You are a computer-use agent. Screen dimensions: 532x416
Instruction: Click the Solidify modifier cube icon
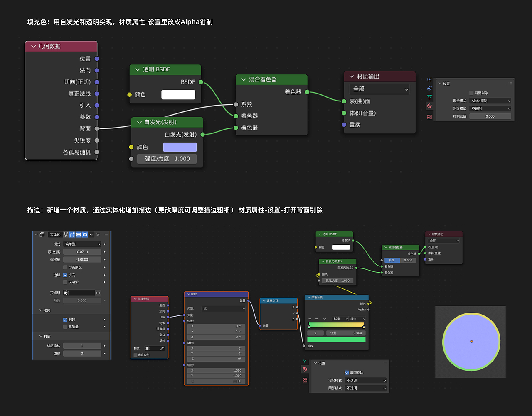(42, 235)
